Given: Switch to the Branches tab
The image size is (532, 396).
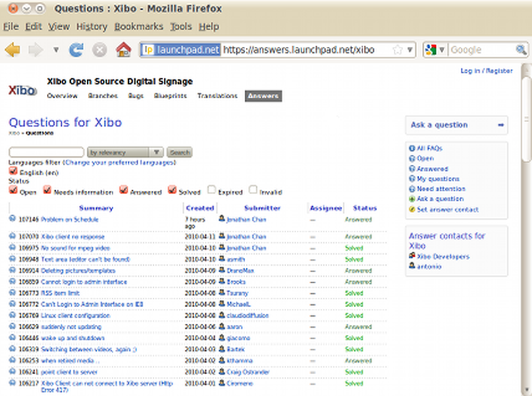Looking at the screenshot, I should point(103,96).
